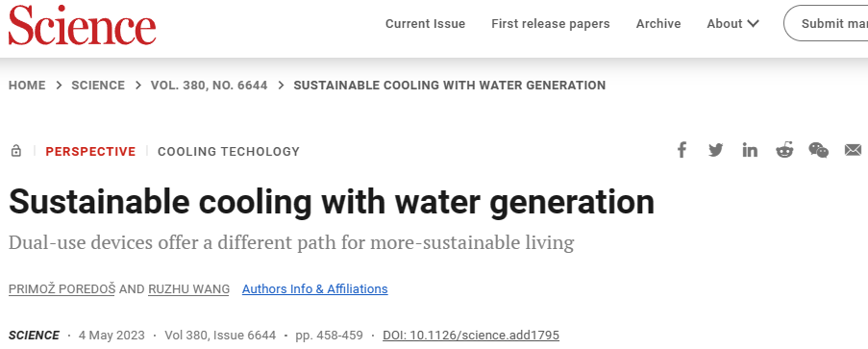Email this article envelope icon
This screenshot has height=349, width=868.
coord(853,150)
